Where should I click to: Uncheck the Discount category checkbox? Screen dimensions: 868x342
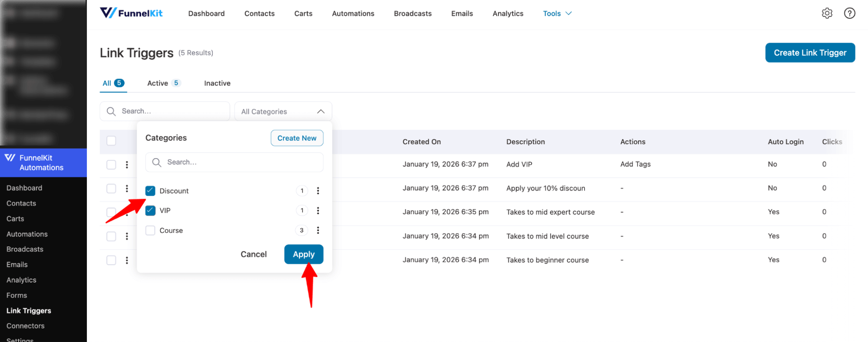tap(150, 191)
